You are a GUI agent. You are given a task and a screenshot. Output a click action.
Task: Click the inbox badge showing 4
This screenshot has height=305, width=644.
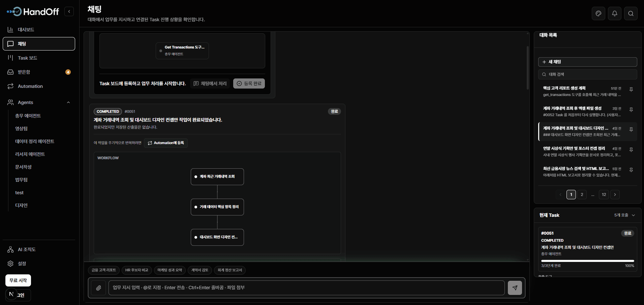click(68, 72)
